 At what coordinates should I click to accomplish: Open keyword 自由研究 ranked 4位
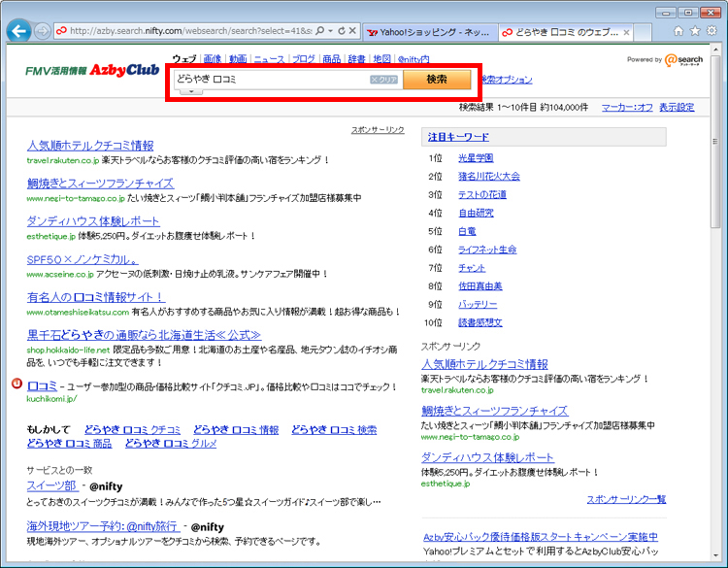coord(476,213)
